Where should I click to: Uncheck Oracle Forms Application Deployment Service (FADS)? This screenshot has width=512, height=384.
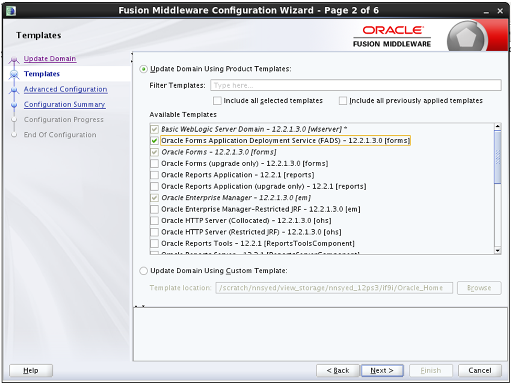pyautogui.click(x=154, y=141)
